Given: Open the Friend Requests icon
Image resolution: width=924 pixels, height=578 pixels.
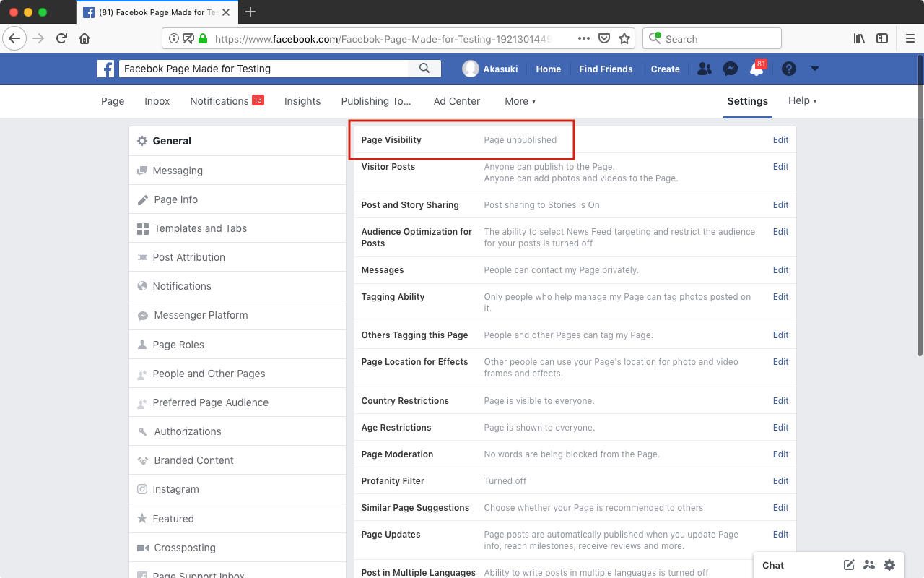Looking at the screenshot, I should (x=705, y=69).
